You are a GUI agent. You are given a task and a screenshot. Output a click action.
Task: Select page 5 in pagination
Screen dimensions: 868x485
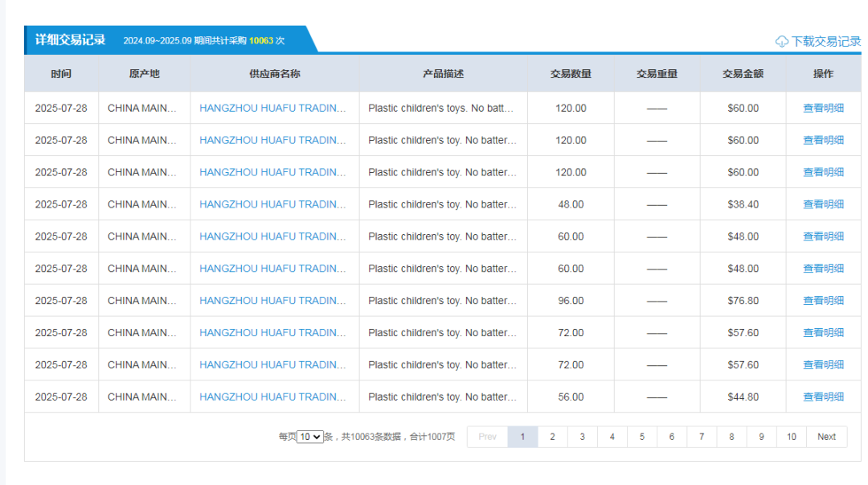coord(641,437)
